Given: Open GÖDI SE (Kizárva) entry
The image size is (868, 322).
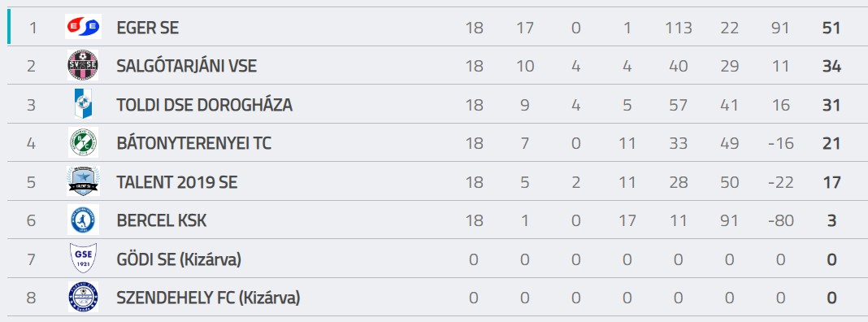Looking at the screenshot, I should (179, 259).
